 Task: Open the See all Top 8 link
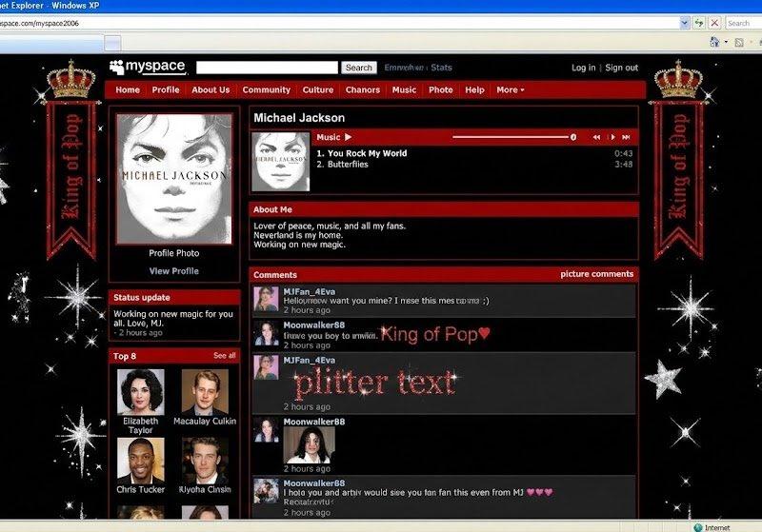tap(225, 355)
